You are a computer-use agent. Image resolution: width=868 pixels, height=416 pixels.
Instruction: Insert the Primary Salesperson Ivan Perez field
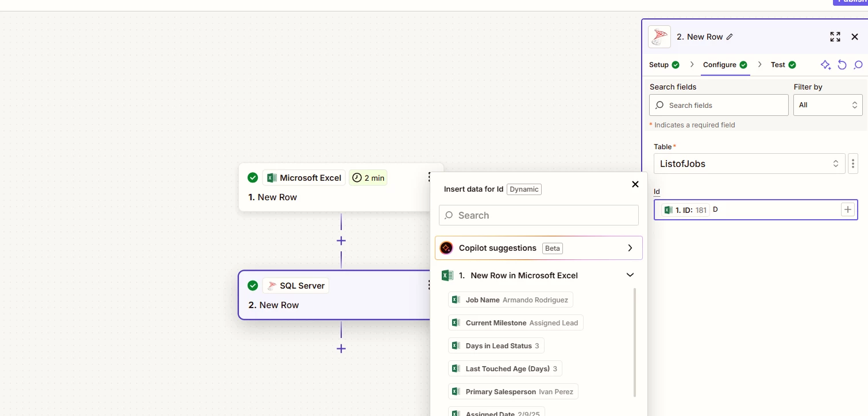[x=513, y=391]
